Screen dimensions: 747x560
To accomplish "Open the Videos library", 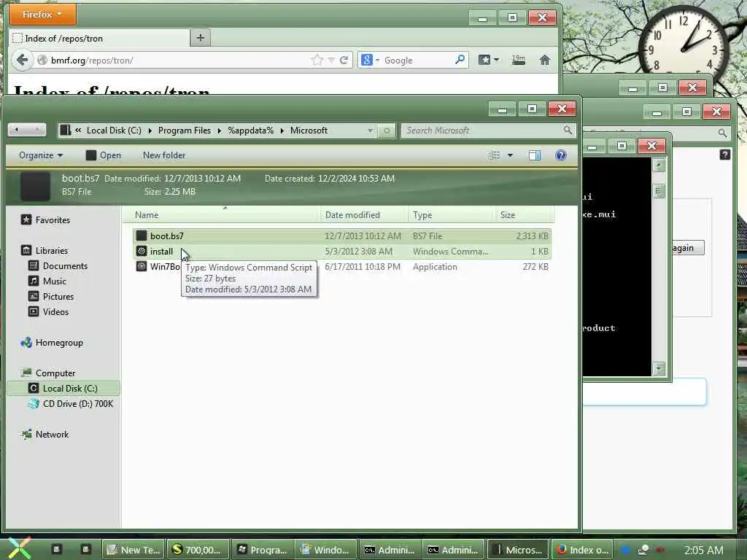I will coord(55,311).
